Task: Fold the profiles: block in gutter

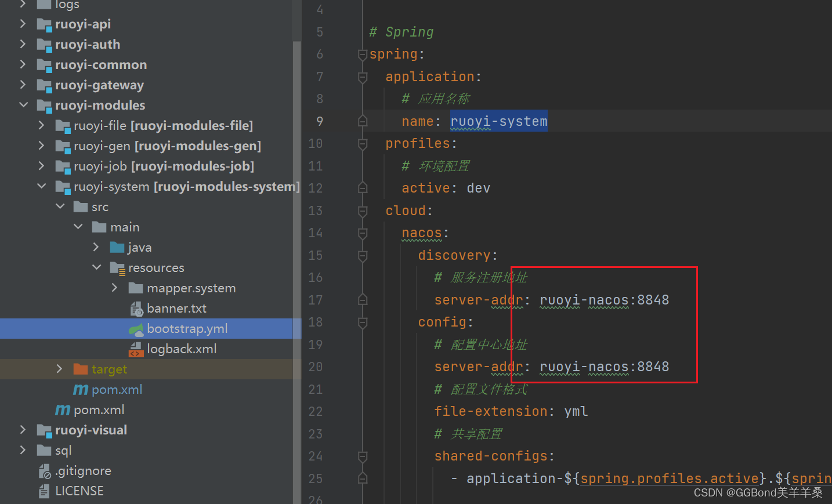Action: [x=363, y=143]
